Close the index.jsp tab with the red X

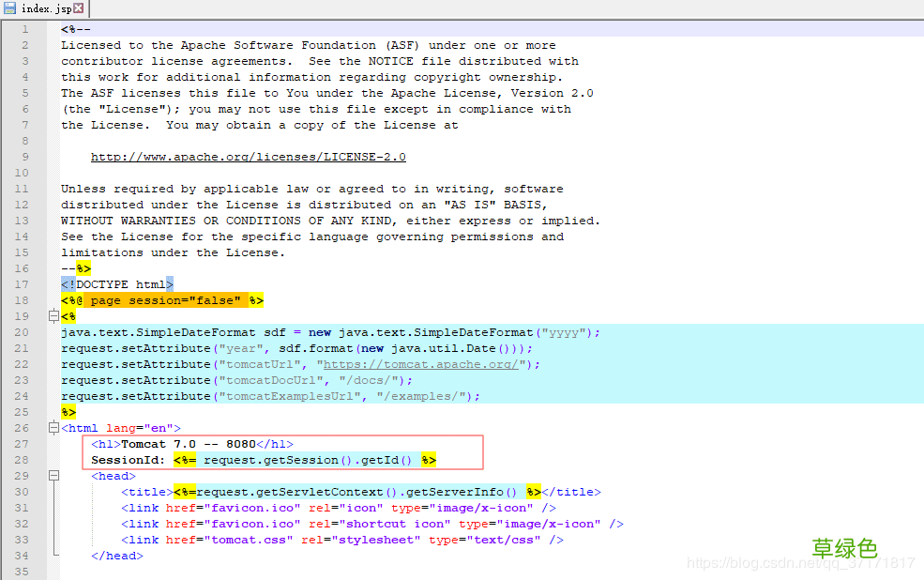tap(79, 8)
